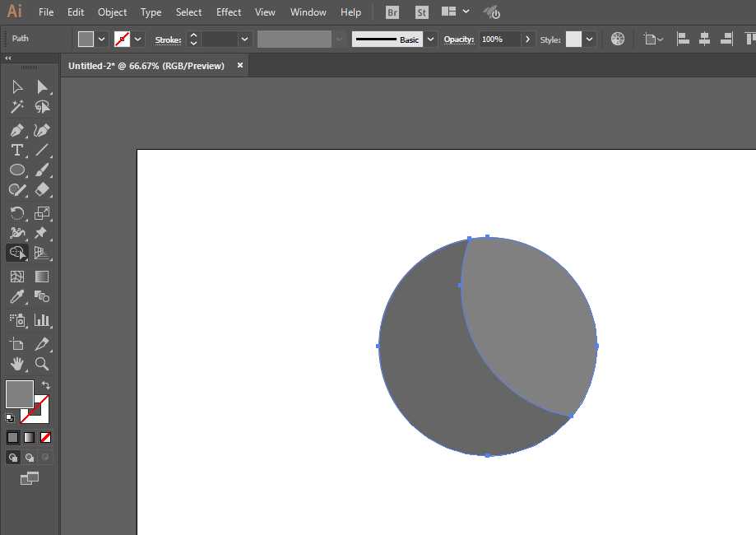Viewport: 756px width, 535px height.
Task: Set the paint mode to None
Action: (46, 437)
